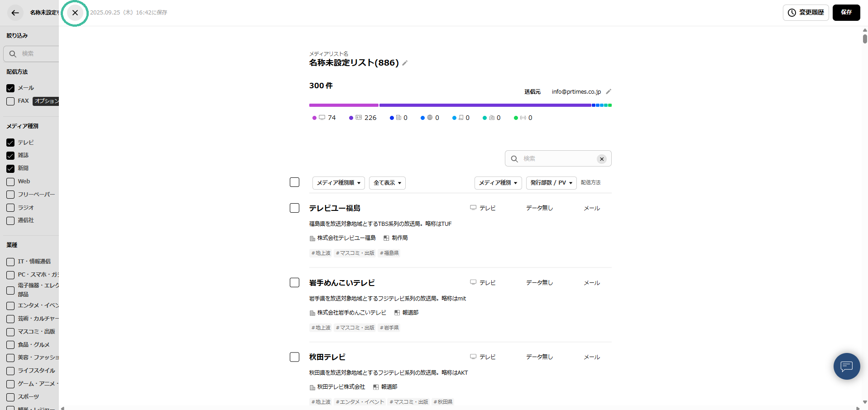868x410 pixels.
Task: Enable the Web media type filter
Action: tap(10, 182)
